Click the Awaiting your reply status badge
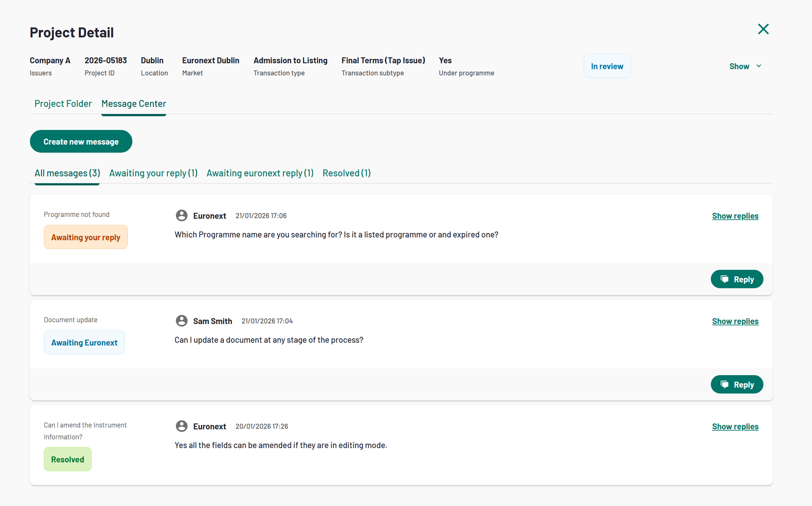Viewport: 812px width, 506px height. pyautogui.click(x=85, y=238)
